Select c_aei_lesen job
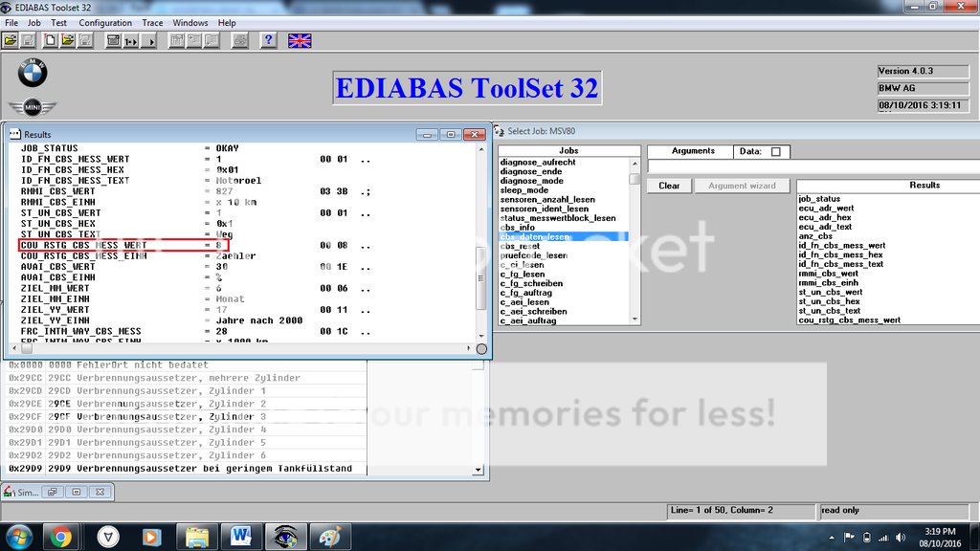Screen dimensions: 980x551 point(524,301)
